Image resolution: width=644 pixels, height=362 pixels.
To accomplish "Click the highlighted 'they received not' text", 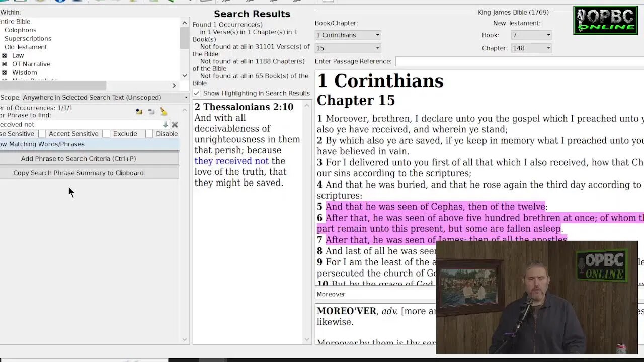I will (232, 161).
